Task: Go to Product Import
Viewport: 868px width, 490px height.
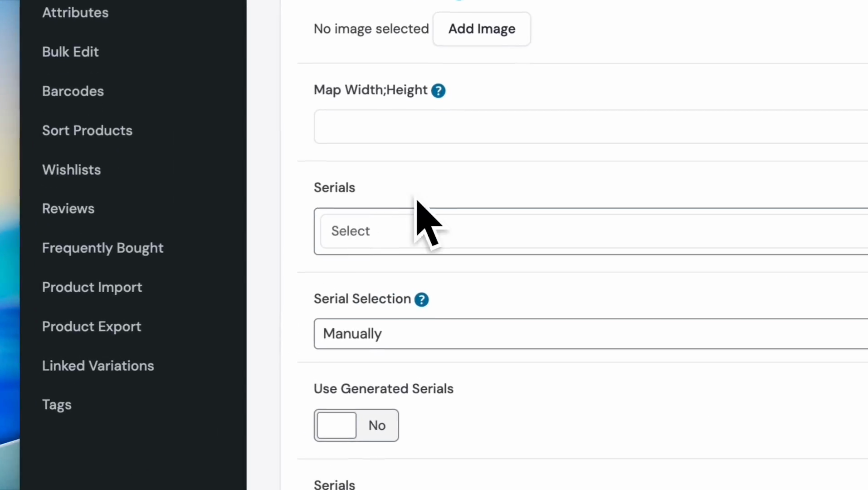Action: 92,287
